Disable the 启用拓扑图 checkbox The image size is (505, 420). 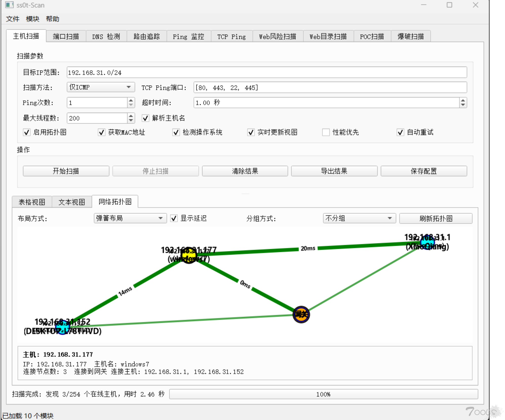(x=27, y=132)
